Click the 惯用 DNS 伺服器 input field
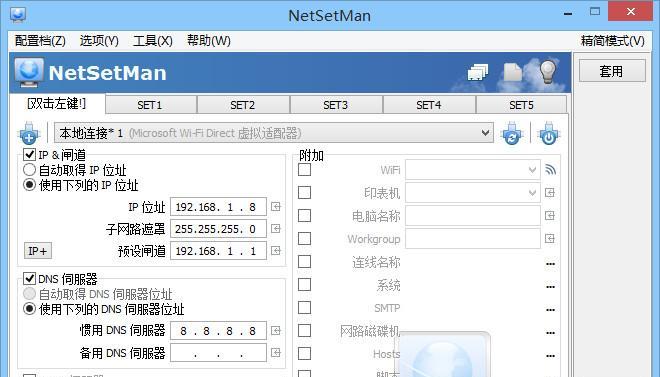Screen dimensions: 660x377 pyautogui.click(x=218, y=331)
